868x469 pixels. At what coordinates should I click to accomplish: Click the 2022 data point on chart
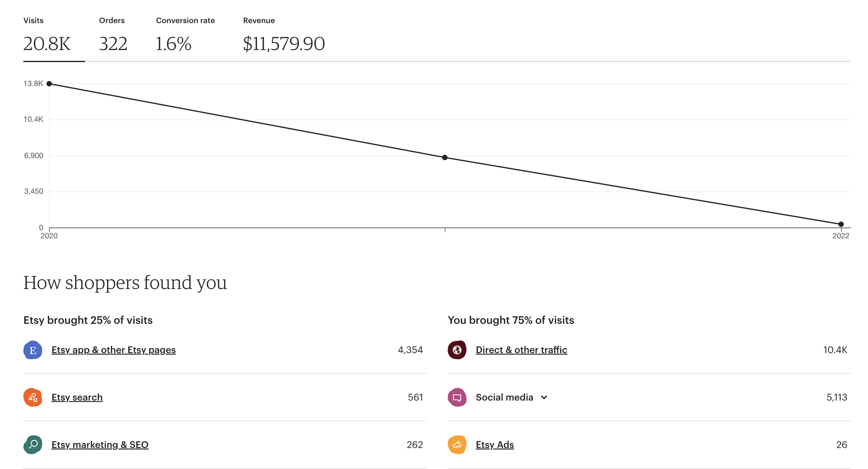(x=841, y=224)
